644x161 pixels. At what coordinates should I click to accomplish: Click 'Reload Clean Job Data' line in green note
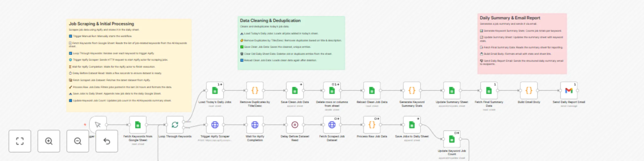point(278,60)
